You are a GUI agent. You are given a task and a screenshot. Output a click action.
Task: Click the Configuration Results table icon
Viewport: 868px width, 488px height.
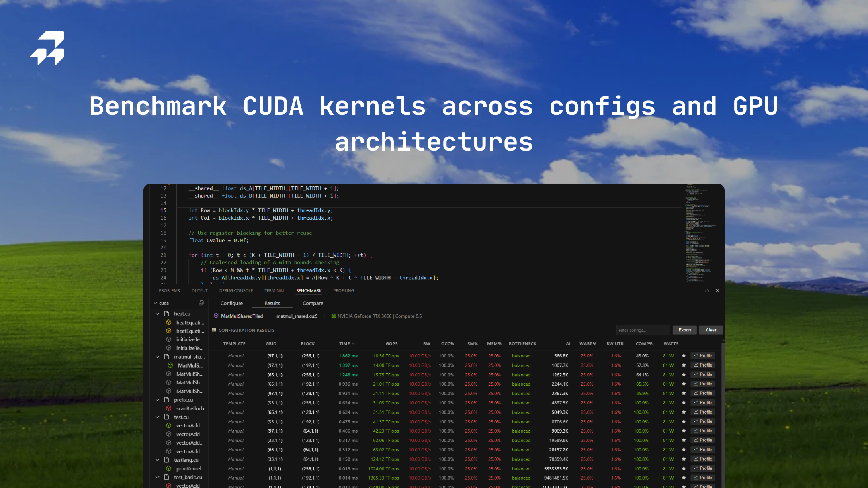tap(214, 330)
